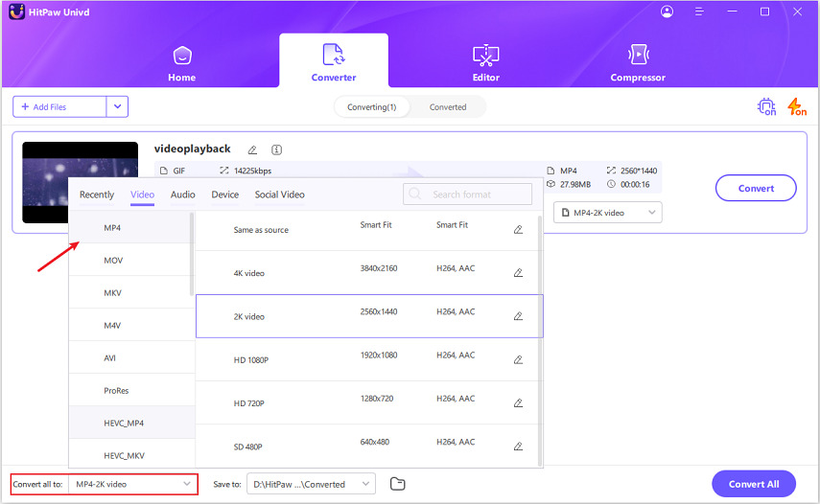Switch to the Audio format tab

(x=182, y=195)
